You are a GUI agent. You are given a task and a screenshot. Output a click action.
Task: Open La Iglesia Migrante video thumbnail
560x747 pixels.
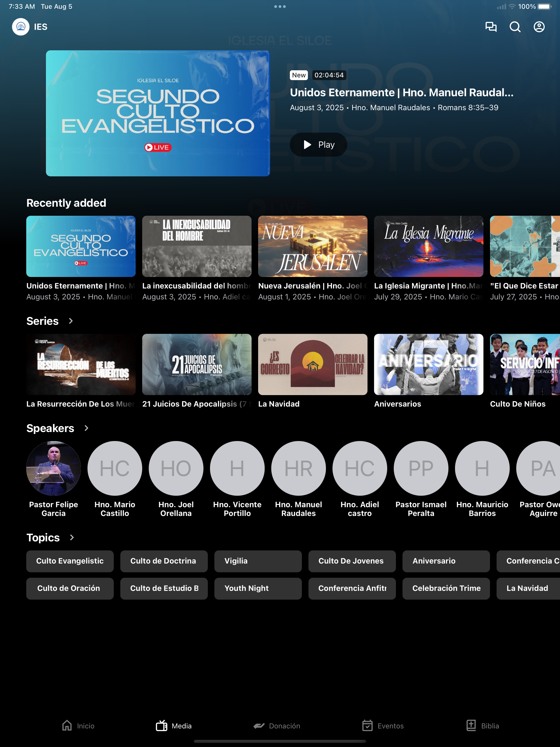[428, 246]
